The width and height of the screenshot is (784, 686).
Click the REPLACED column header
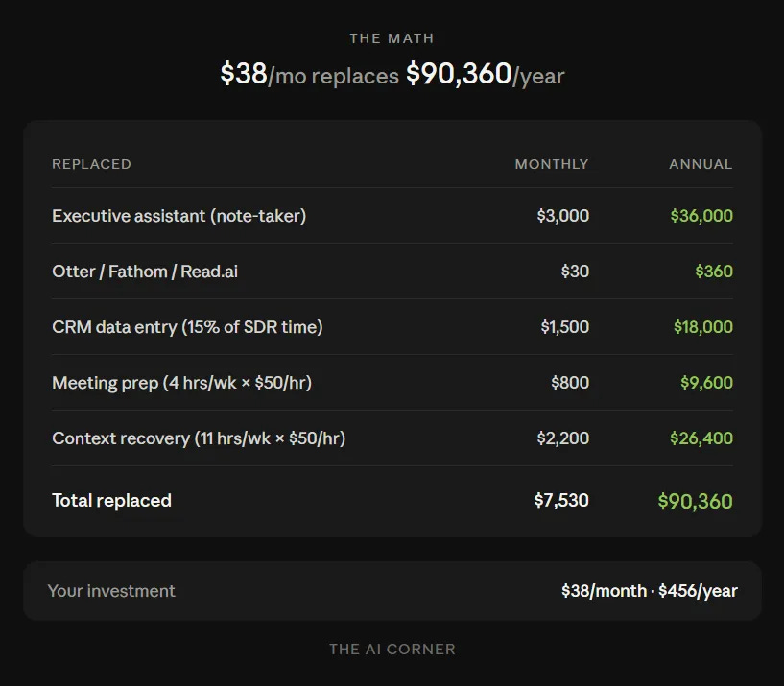(x=91, y=164)
